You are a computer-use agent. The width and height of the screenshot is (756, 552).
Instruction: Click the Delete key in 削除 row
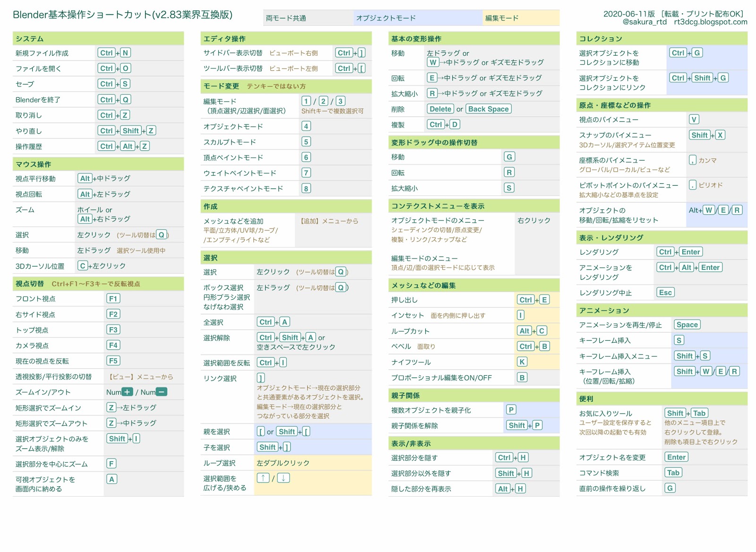click(440, 109)
